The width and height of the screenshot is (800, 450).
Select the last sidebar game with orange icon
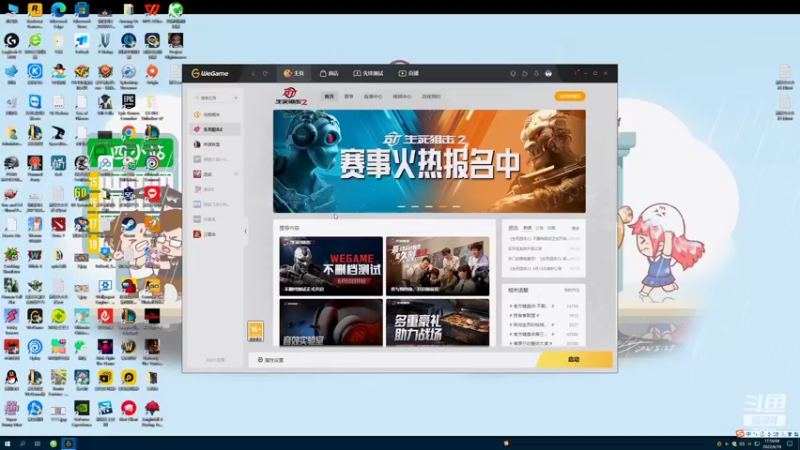tap(215, 234)
